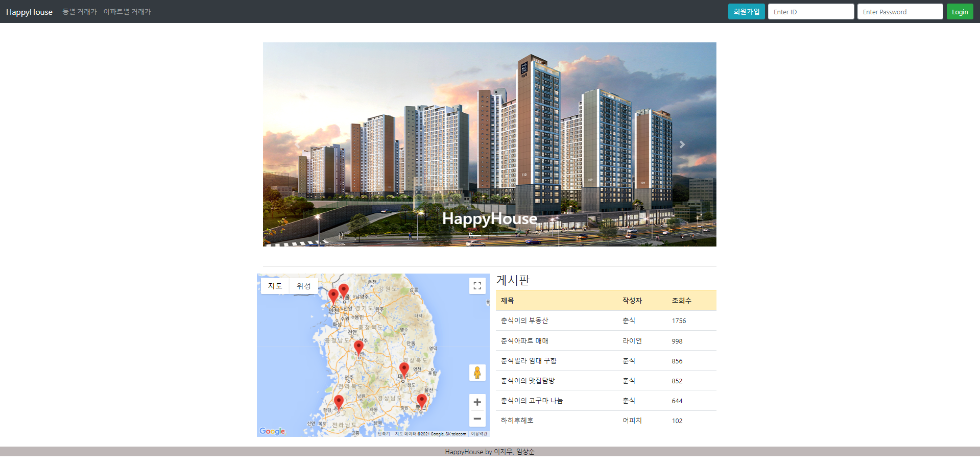
Task: Click the previous arrow on the image carousel
Action: pos(297,144)
